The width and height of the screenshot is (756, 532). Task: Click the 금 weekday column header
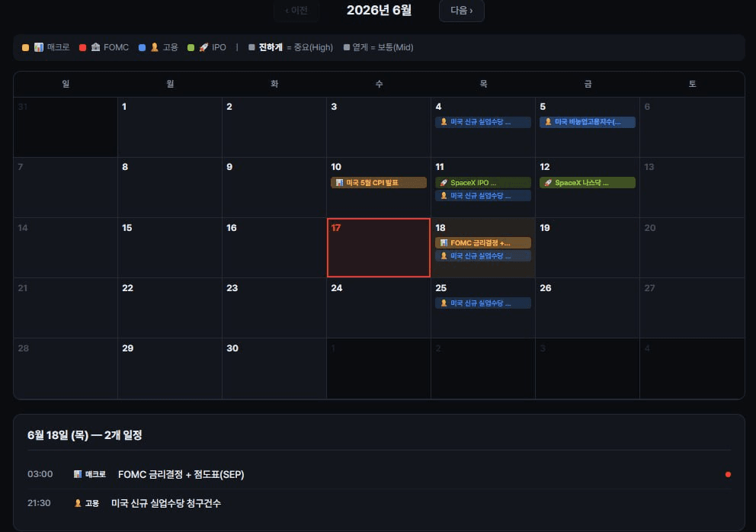588,84
